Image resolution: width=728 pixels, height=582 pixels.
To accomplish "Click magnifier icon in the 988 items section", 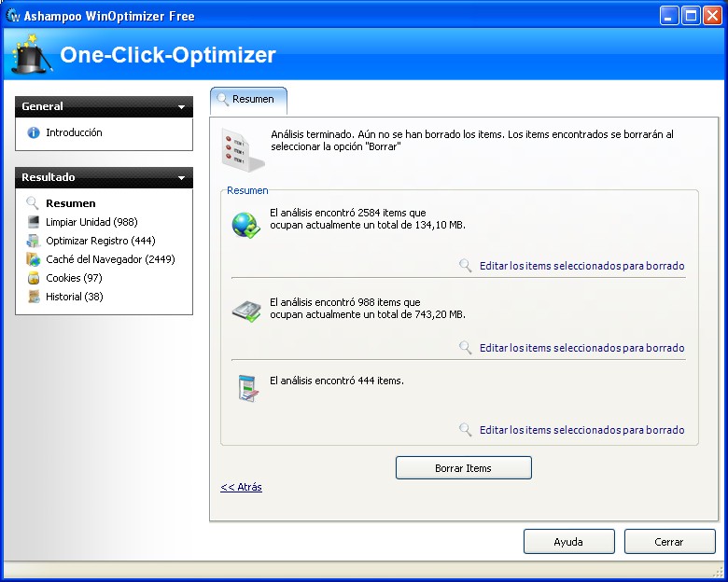I will [x=465, y=347].
